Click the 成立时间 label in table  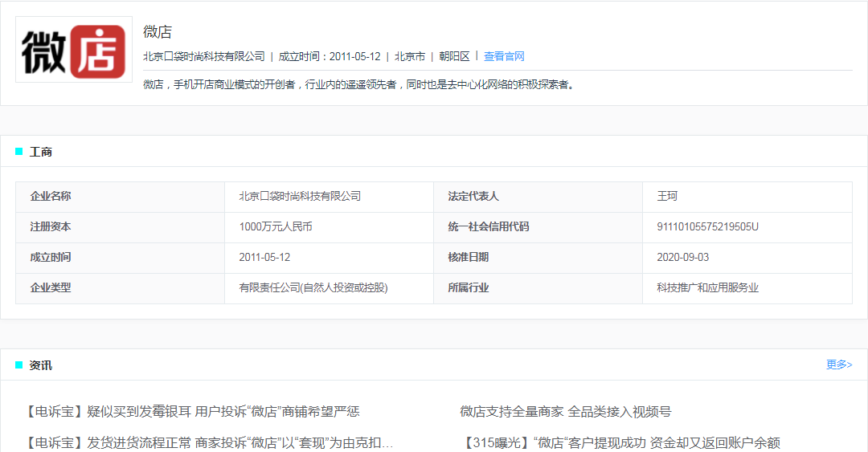(120, 257)
